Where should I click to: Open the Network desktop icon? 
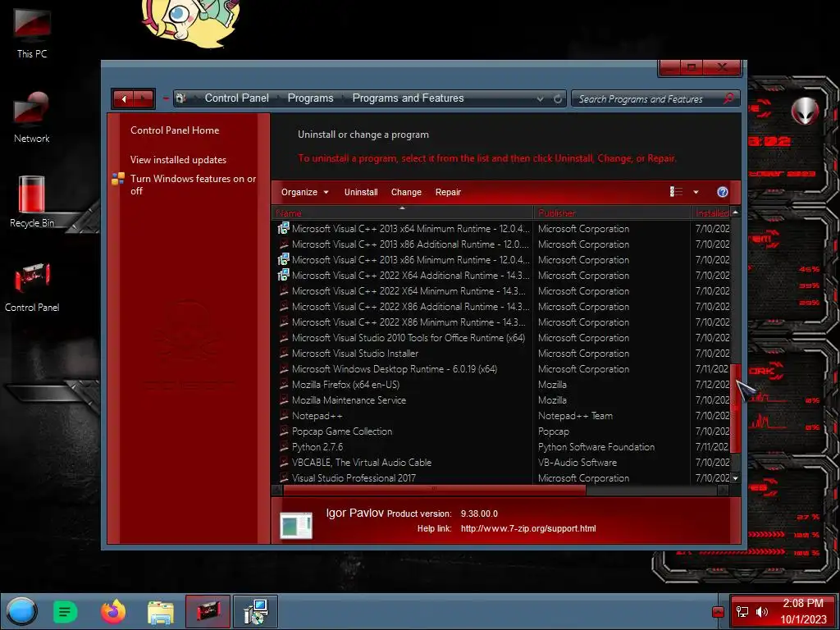32,118
